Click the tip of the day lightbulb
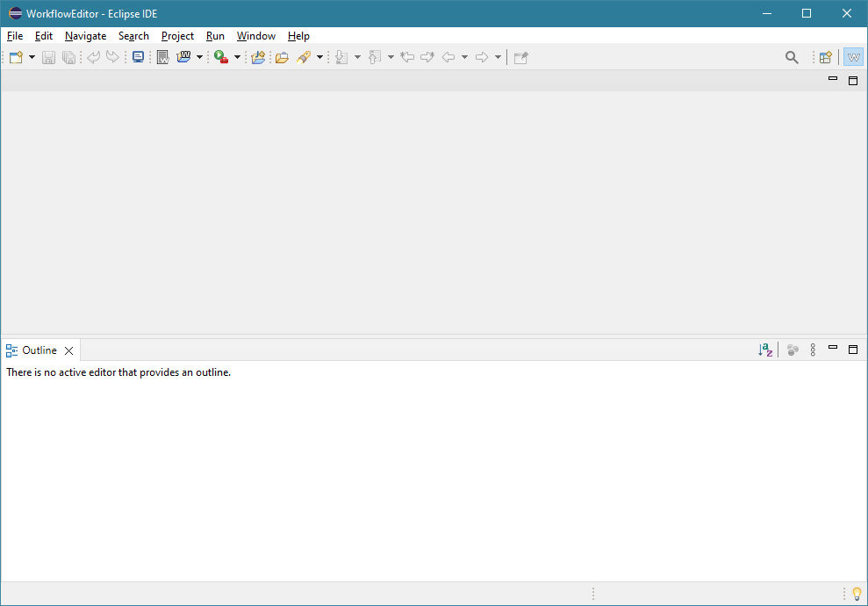Image resolution: width=868 pixels, height=606 pixels. coord(857,594)
